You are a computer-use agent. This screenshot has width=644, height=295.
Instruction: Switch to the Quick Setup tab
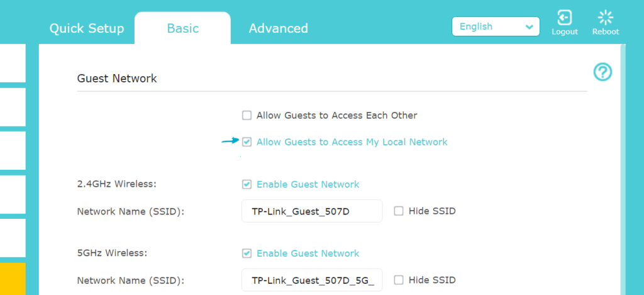click(87, 28)
